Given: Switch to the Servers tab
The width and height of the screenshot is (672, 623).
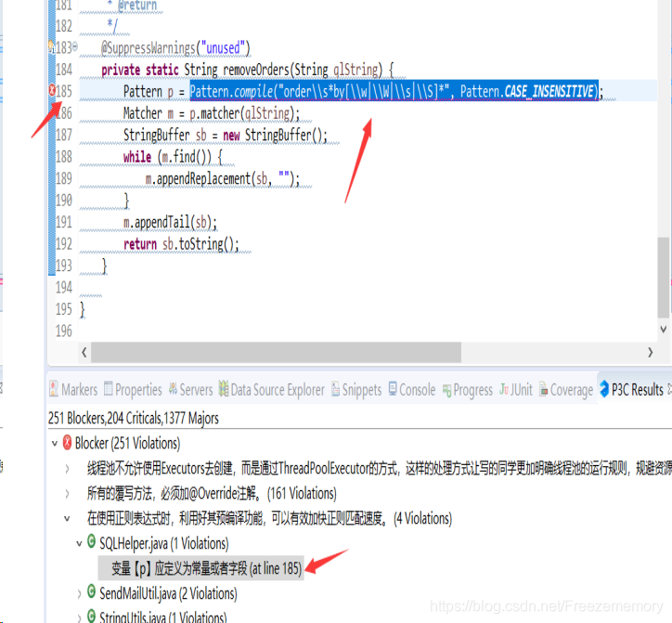Looking at the screenshot, I should tap(190, 390).
